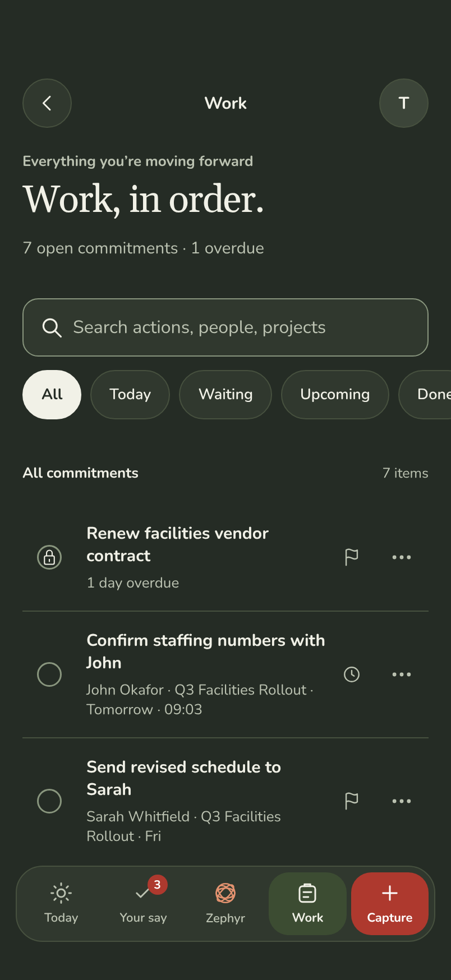Click the 7 items count
Viewport: 451px width, 980px height.
[x=406, y=473]
